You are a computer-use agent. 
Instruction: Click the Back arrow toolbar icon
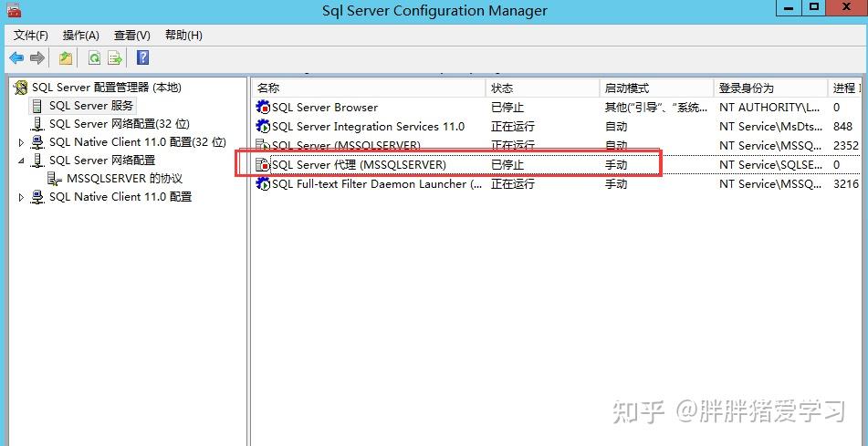pyautogui.click(x=16, y=57)
